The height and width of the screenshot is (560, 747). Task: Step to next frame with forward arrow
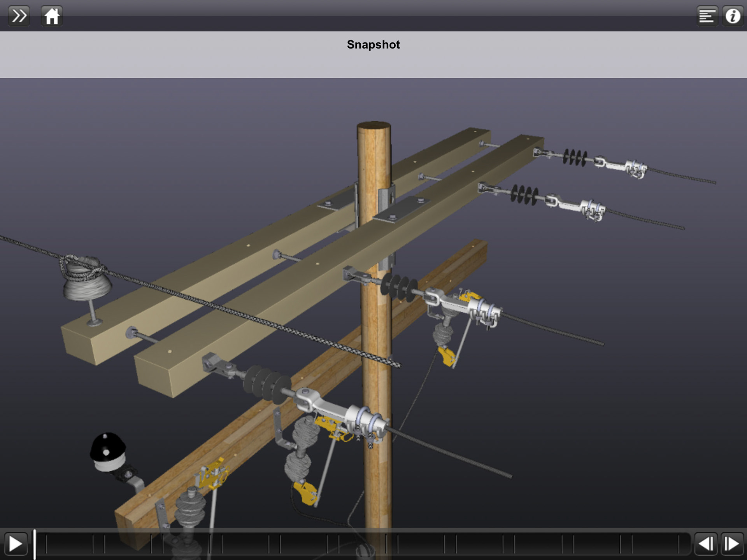point(732,543)
